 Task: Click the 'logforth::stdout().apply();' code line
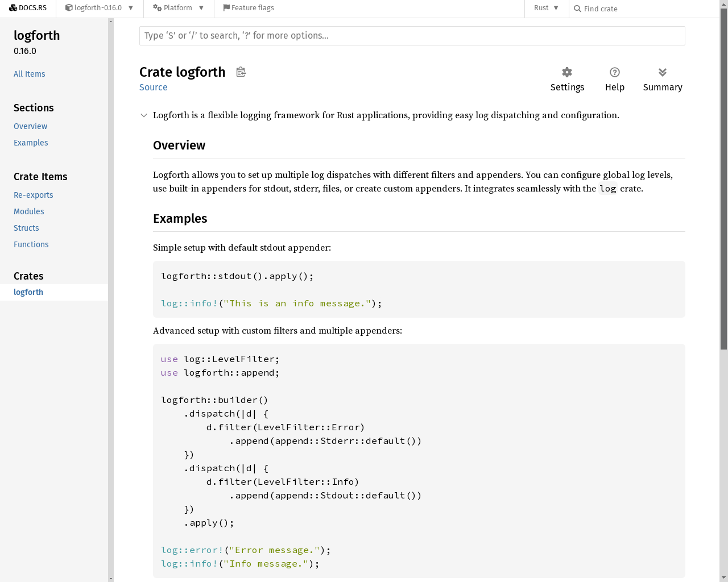[237, 276]
